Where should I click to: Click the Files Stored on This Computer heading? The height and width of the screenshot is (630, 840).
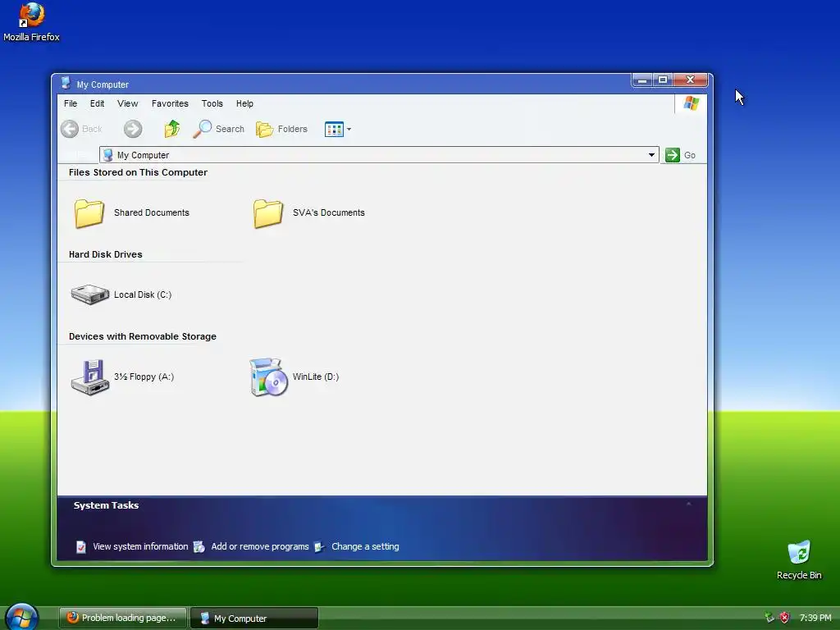click(x=138, y=172)
